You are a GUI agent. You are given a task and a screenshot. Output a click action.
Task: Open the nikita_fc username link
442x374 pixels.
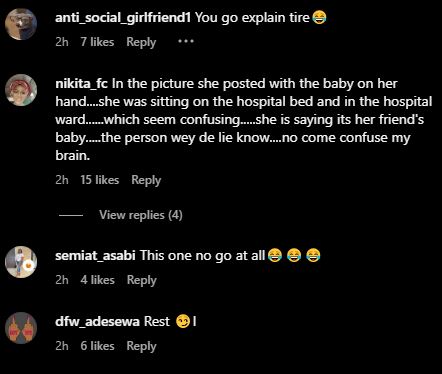82,84
